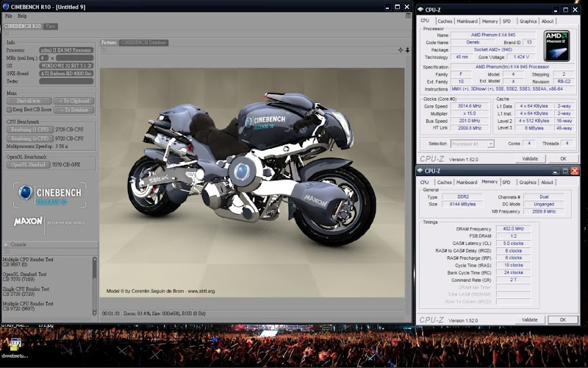
Task: Switch to the Mainboard tab in CPU-Z
Action: (x=466, y=21)
